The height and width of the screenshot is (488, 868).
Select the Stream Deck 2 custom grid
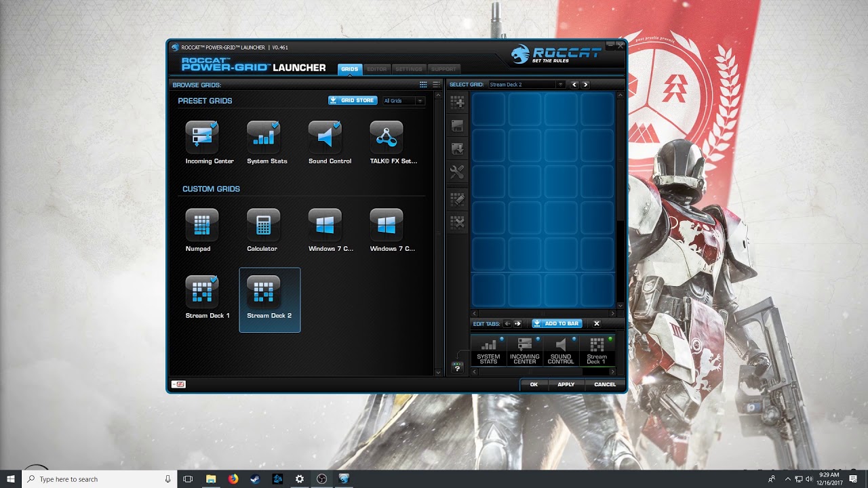pyautogui.click(x=270, y=300)
